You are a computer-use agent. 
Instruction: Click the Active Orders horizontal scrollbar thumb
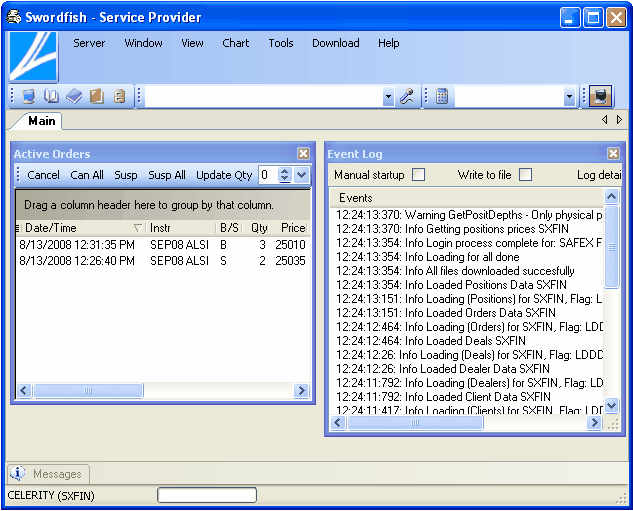(x=87, y=391)
